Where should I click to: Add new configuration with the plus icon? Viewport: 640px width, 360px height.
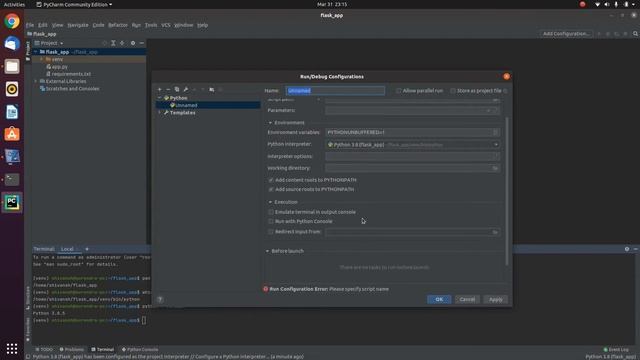click(x=160, y=89)
